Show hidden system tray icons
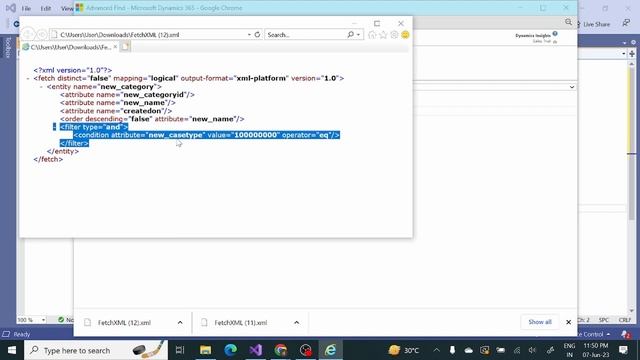Viewport: 640px width, 360px height. 436,350
